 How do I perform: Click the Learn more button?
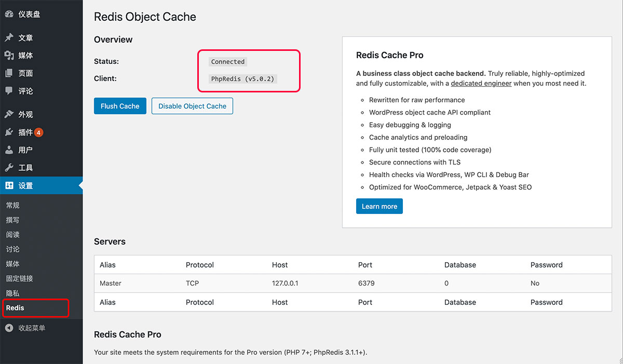click(379, 206)
